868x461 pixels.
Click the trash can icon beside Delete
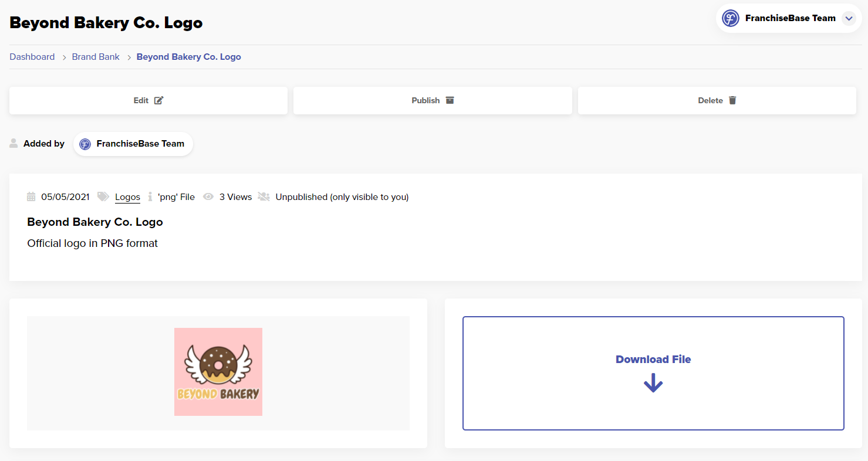pyautogui.click(x=732, y=100)
